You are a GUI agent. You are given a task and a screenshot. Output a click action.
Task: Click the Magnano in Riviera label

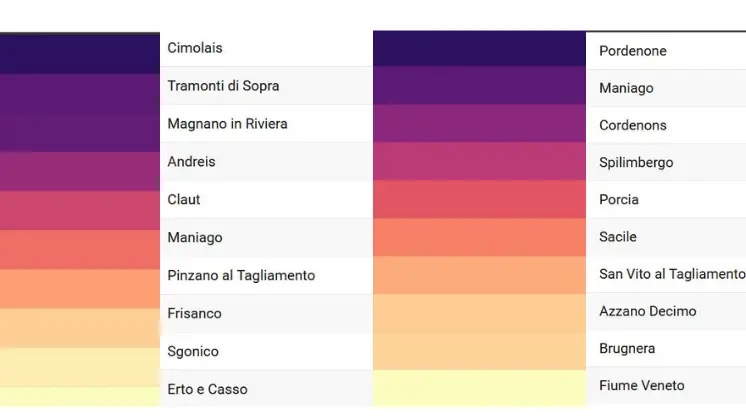(x=227, y=124)
